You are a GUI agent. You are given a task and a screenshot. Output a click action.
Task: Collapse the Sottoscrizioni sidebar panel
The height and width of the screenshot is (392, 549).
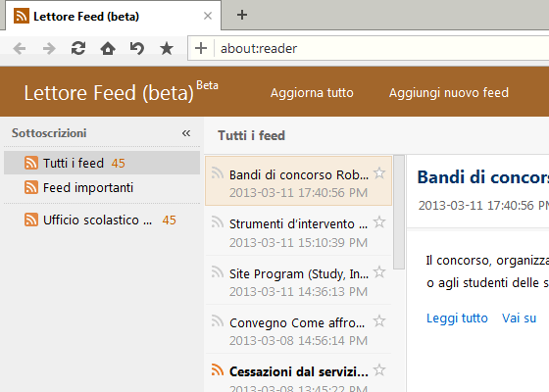tap(186, 133)
